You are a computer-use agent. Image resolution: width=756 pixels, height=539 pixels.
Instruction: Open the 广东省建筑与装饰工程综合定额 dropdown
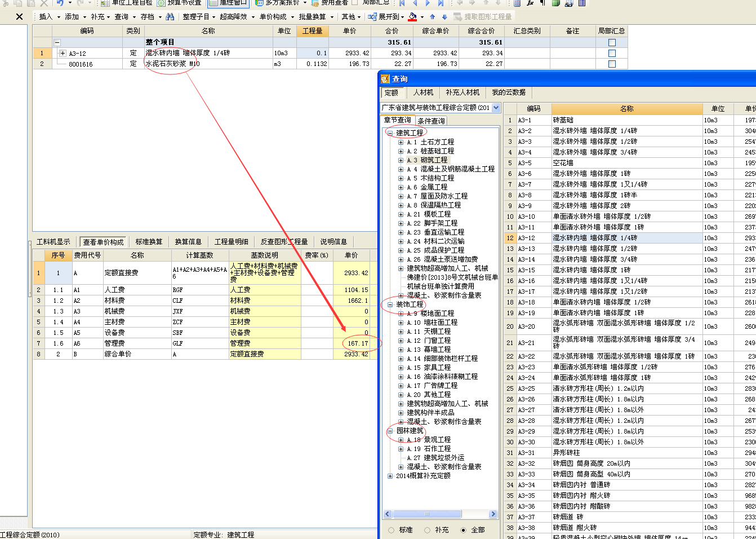496,108
